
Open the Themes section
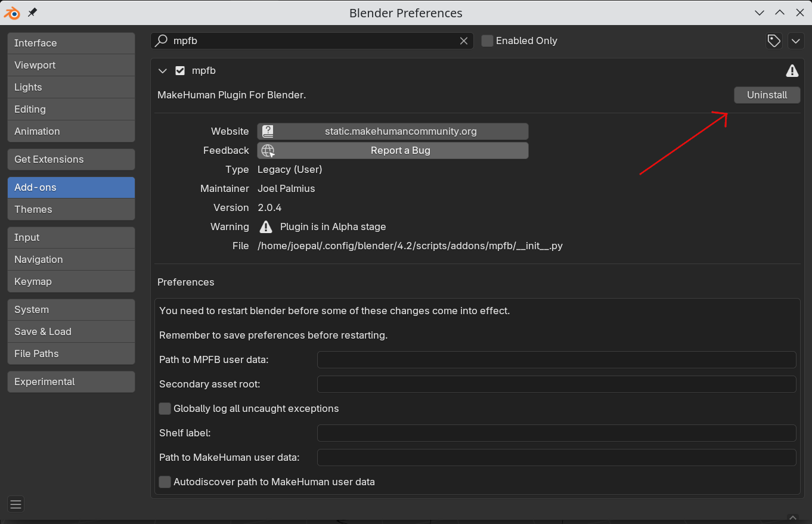pos(71,209)
